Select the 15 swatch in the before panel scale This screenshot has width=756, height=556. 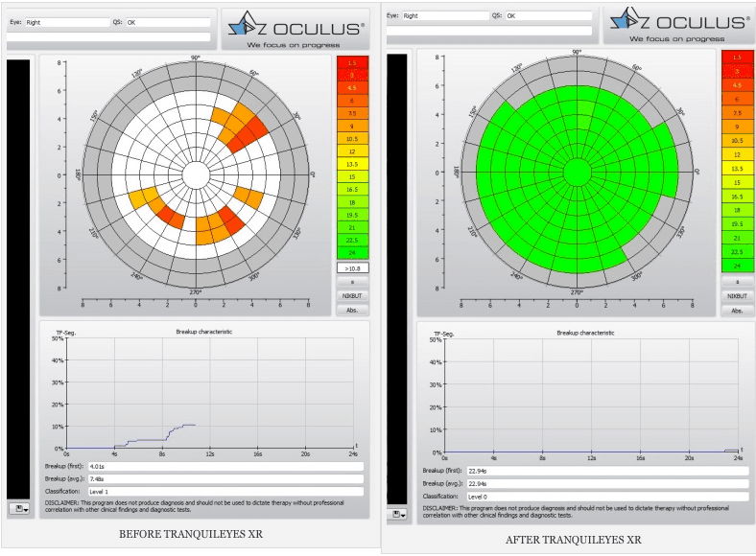point(352,176)
